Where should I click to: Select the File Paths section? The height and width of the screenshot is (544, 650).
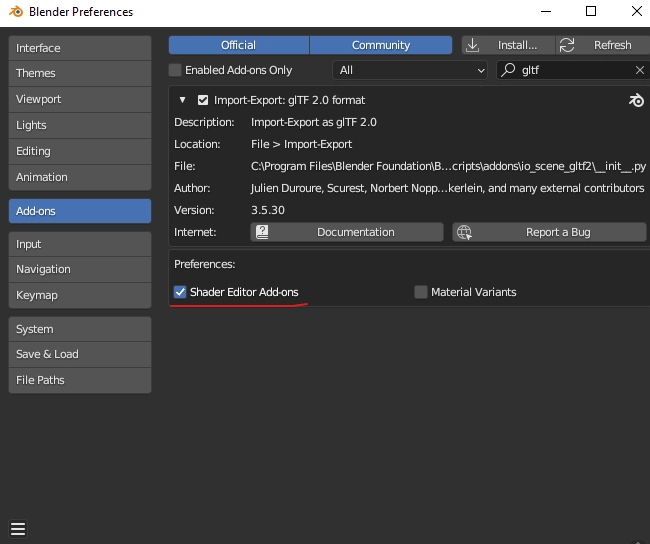coord(80,380)
